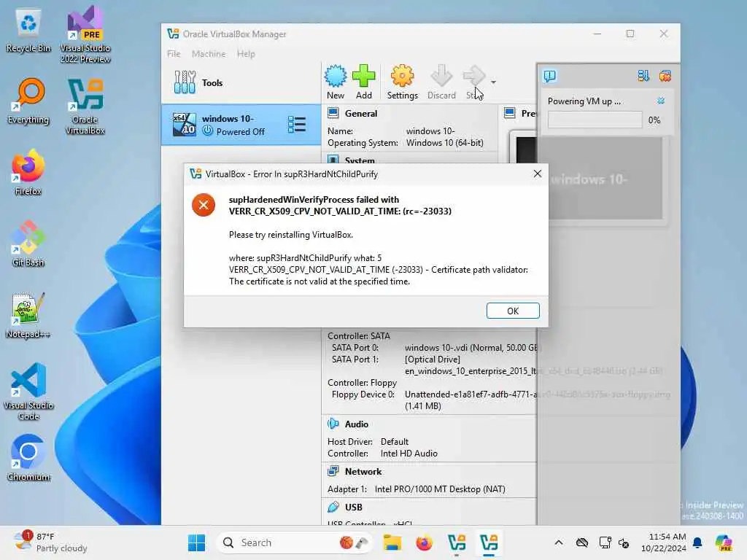Click Firefox icon in taskbar
This screenshot has width=747, height=560.
click(x=424, y=542)
